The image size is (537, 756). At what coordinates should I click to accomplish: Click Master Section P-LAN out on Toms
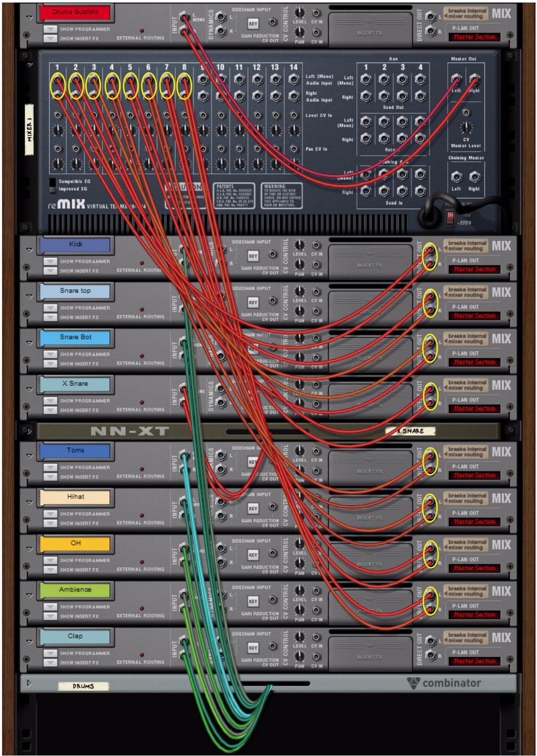pyautogui.click(x=474, y=475)
